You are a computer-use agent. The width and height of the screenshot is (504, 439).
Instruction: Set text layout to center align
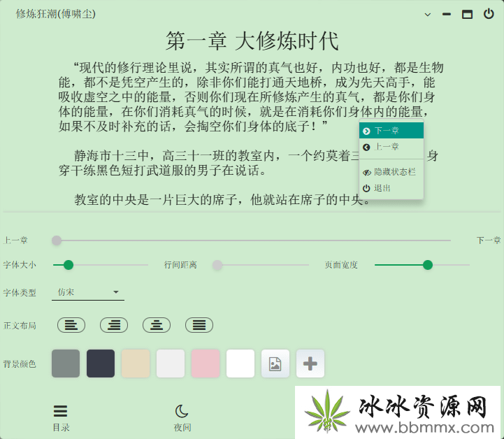click(x=157, y=325)
